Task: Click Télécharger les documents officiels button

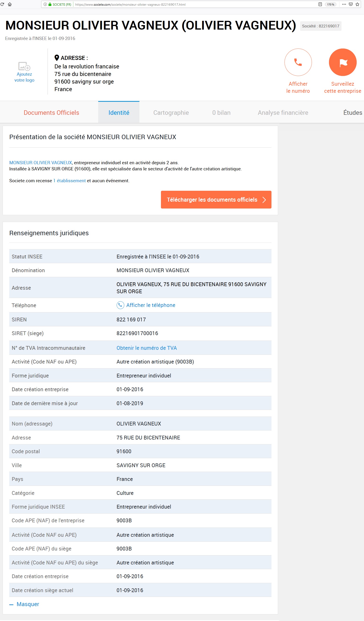Action: pos(216,200)
